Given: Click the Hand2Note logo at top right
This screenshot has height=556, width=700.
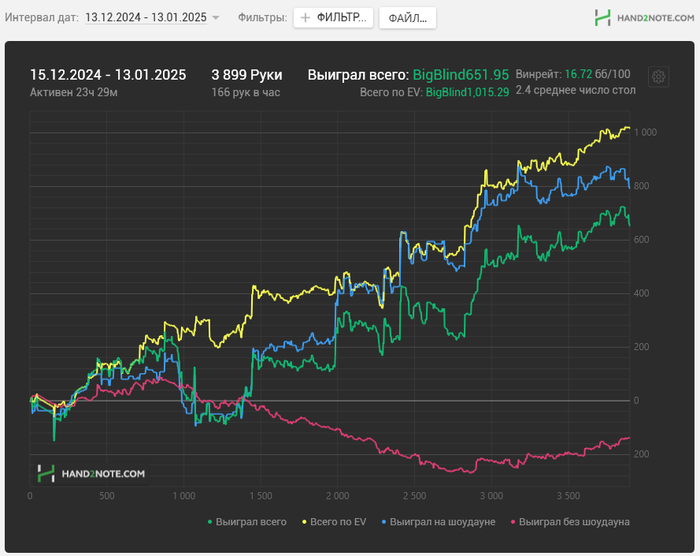Looking at the screenshot, I should pos(644,18).
